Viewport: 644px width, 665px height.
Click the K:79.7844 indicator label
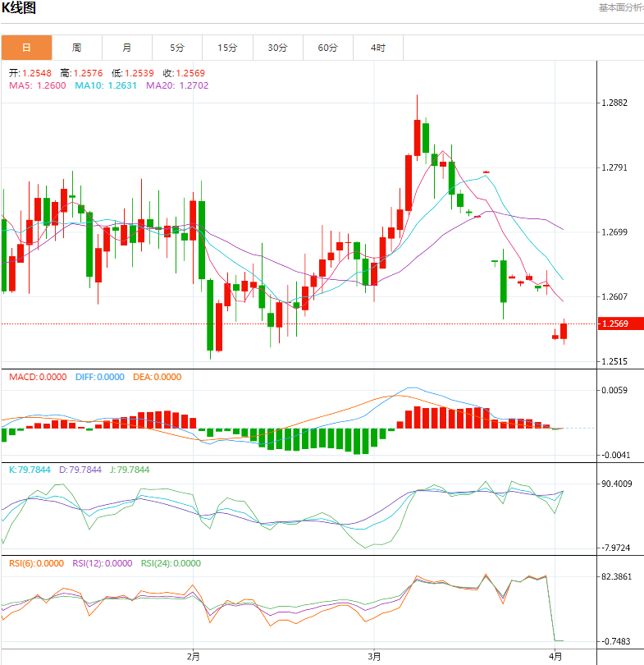[30, 470]
